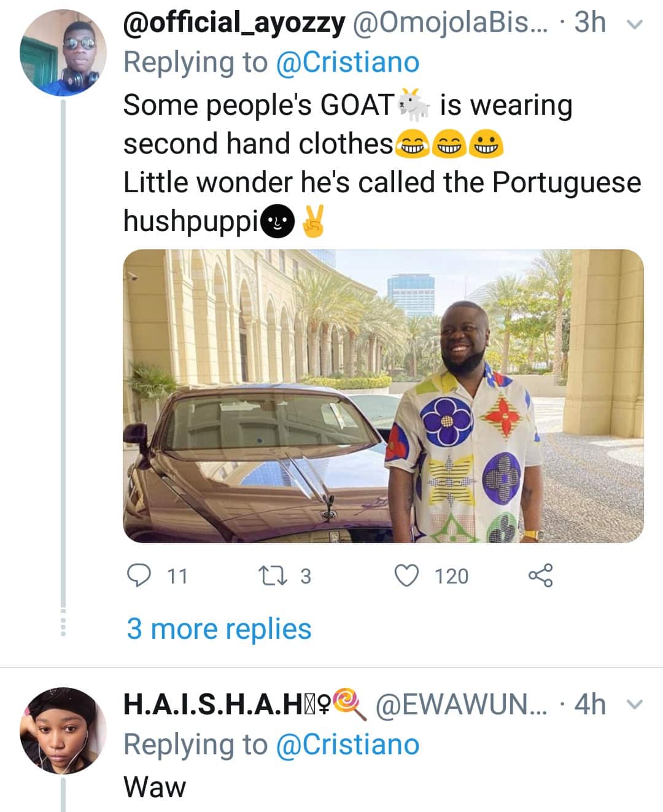
Task: Open the dropdown arrow on the 3h tweet
Action: (636, 24)
